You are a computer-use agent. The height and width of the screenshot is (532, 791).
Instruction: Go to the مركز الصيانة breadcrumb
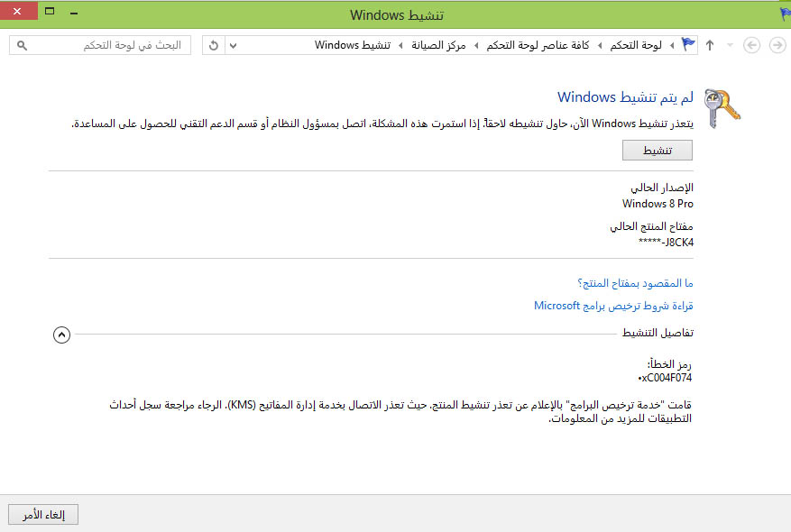pyautogui.click(x=438, y=45)
